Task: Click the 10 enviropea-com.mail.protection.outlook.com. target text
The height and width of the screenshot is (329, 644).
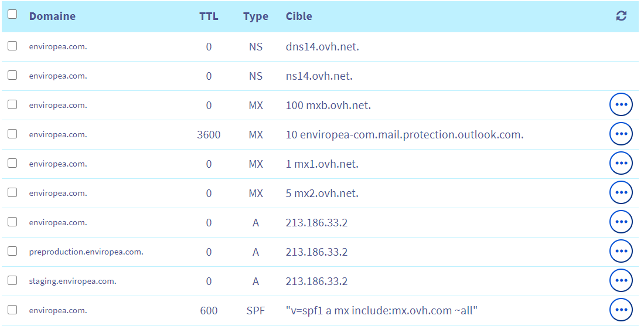Action: coord(404,134)
